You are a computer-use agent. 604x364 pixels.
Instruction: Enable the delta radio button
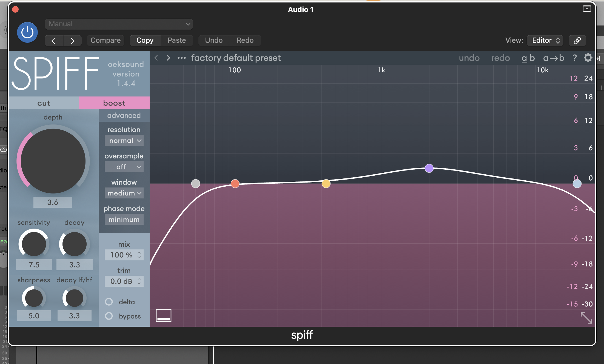coord(109,302)
